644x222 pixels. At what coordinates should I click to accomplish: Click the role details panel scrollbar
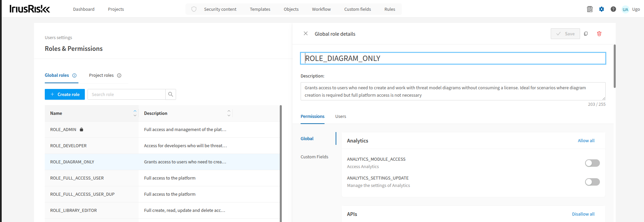615,66
